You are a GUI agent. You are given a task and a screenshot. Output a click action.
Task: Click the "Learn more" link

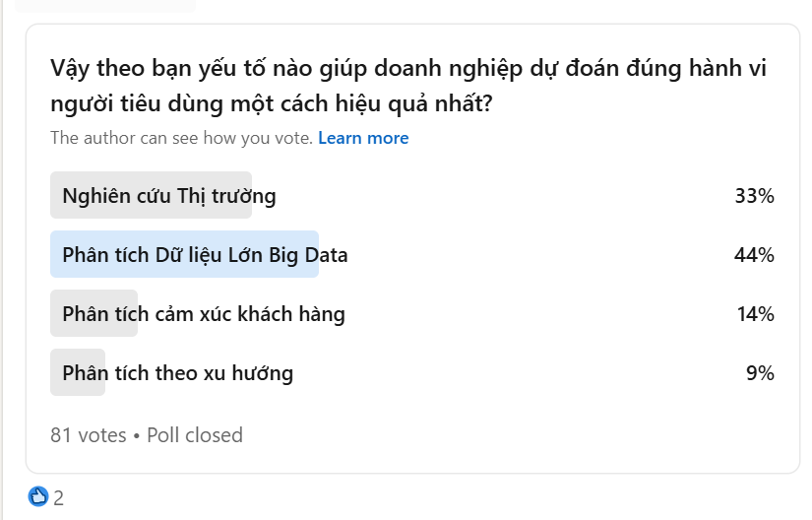click(363, 138)
